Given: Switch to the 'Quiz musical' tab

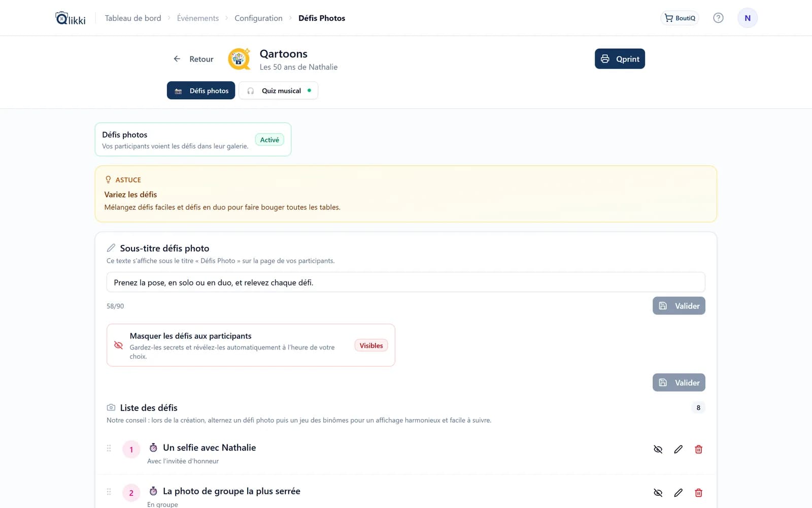Looking at the screenshot, I should coord(279,90).
